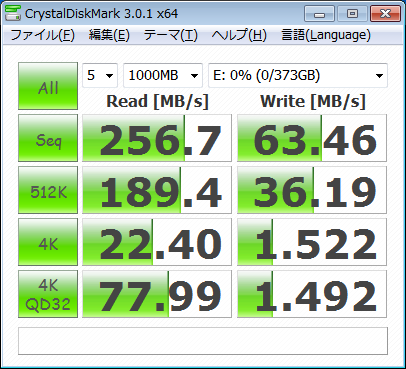Click the empty comment field at bottom
Viewport: 406px width, 369px height.
click(203, 341)
